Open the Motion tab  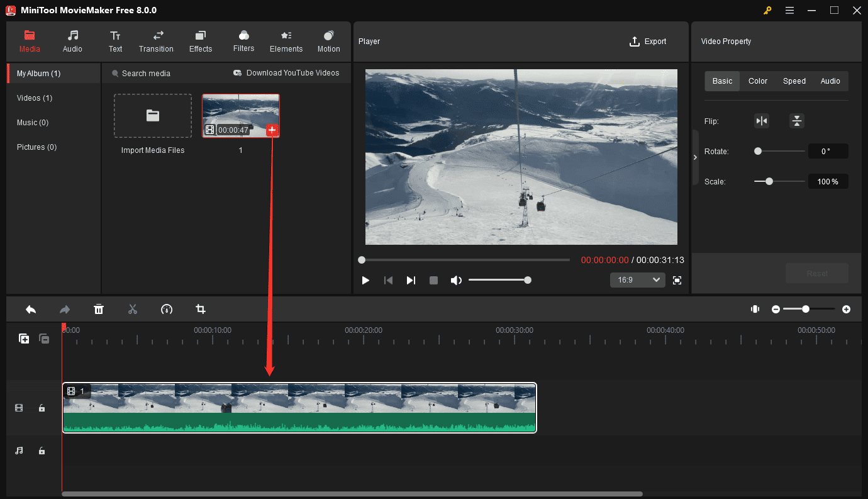pyautogui.click(x=328, y=41)
